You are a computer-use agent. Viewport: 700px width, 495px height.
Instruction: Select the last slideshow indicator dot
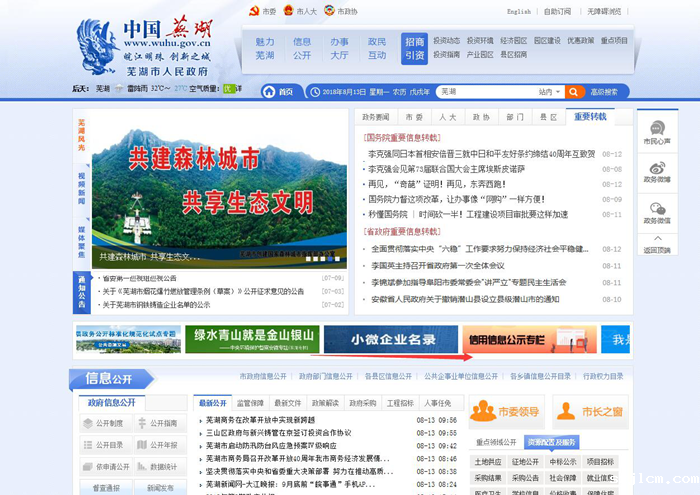pyautogui.click(x=338, y=259)
